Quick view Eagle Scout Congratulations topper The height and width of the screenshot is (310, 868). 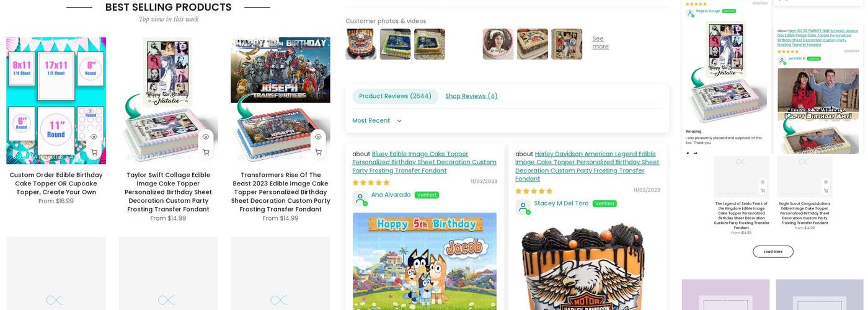[826, 182]
